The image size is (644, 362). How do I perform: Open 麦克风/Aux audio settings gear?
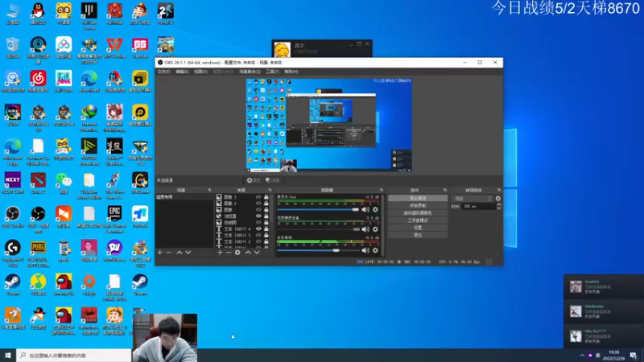[375, 209]
